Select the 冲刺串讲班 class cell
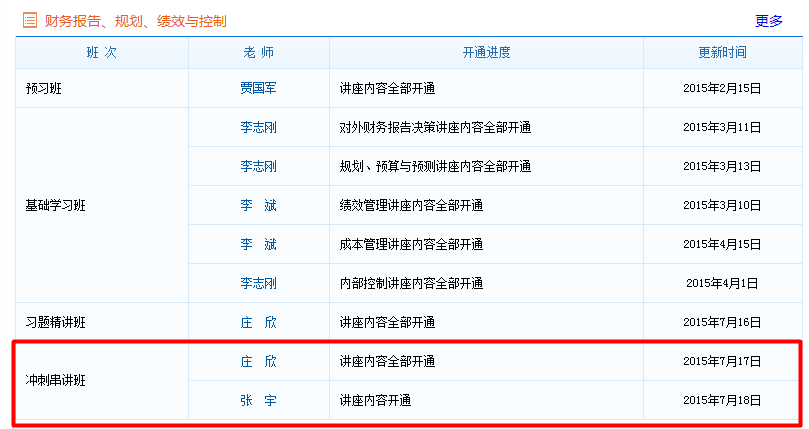This screenshot has height=429, width=810. pos(102,380)
